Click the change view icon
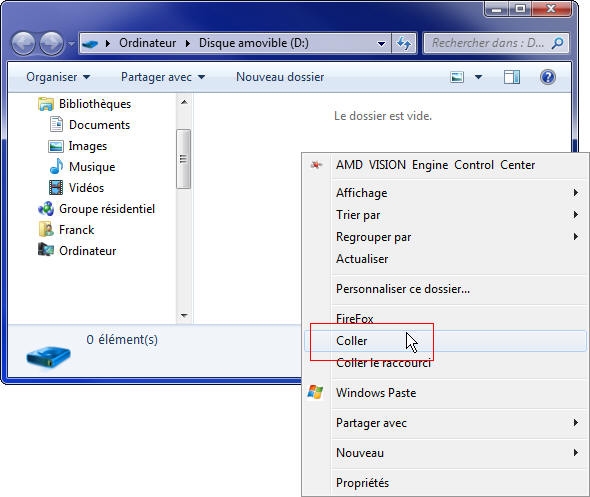The height and width of the screenshot is (497, 590). pos(457,77)
